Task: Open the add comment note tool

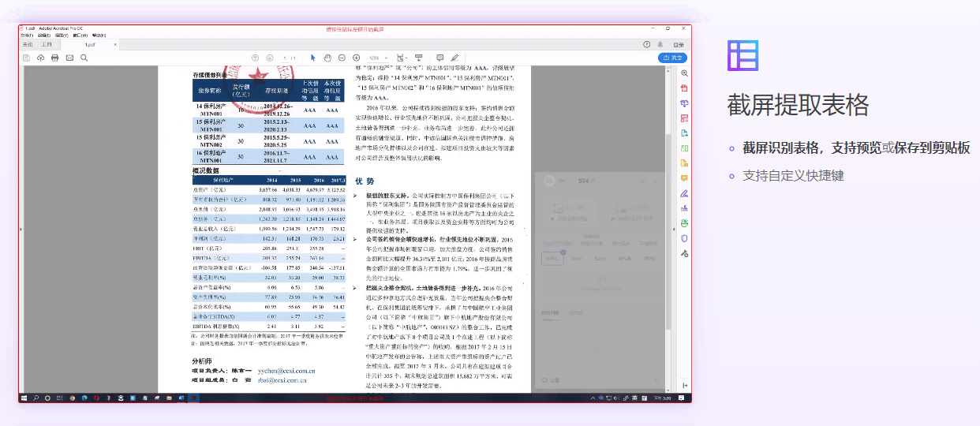Action: tap(440, 58)
